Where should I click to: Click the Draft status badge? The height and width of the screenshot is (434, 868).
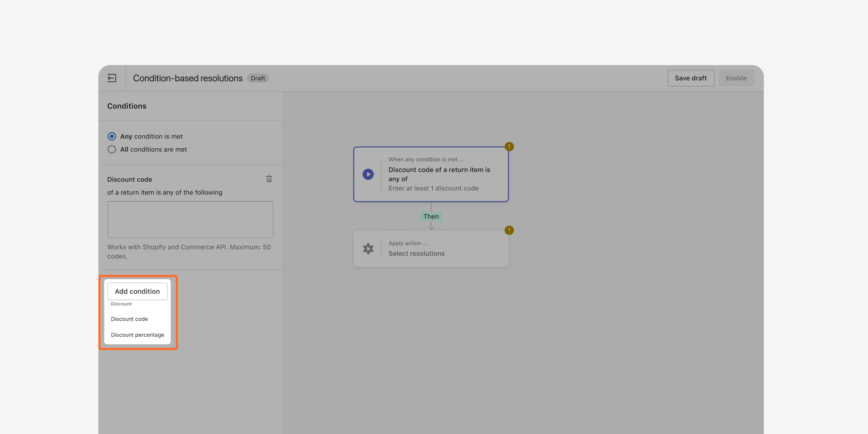[258, 78]
